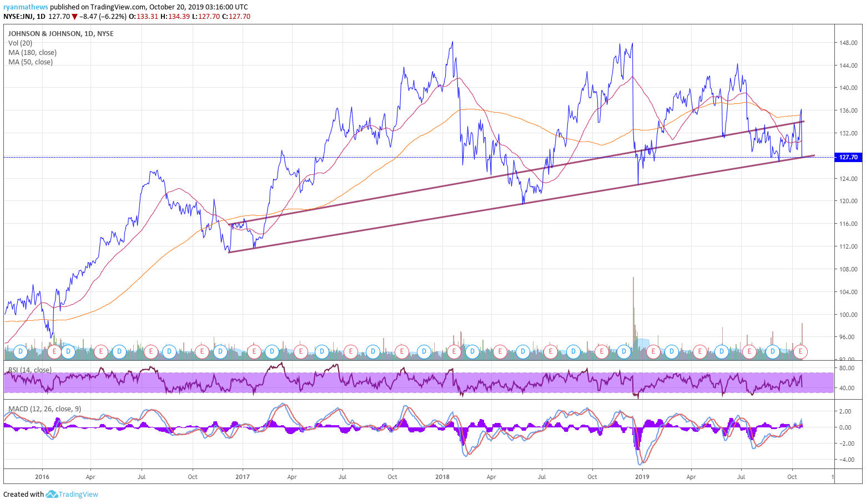Click the −8.47 (−6.22%) change value
This screenshot has height=504, width=866.
[103, 17]
